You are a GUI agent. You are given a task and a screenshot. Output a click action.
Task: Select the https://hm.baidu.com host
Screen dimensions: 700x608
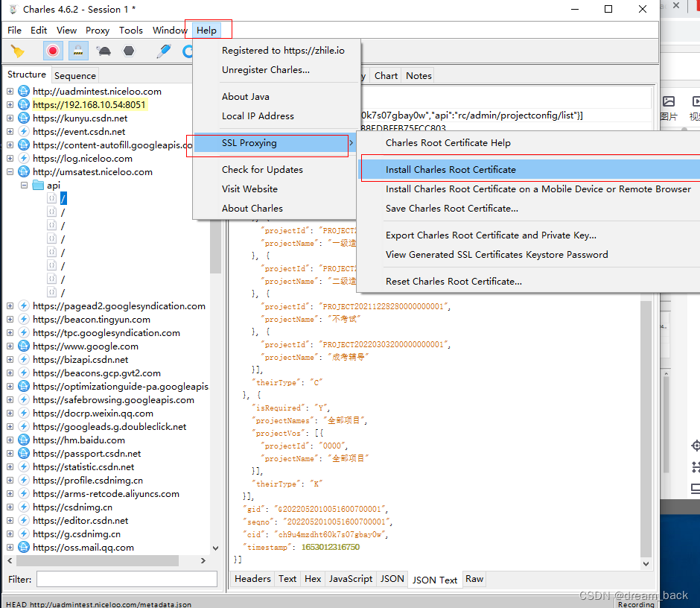point(79,440)
